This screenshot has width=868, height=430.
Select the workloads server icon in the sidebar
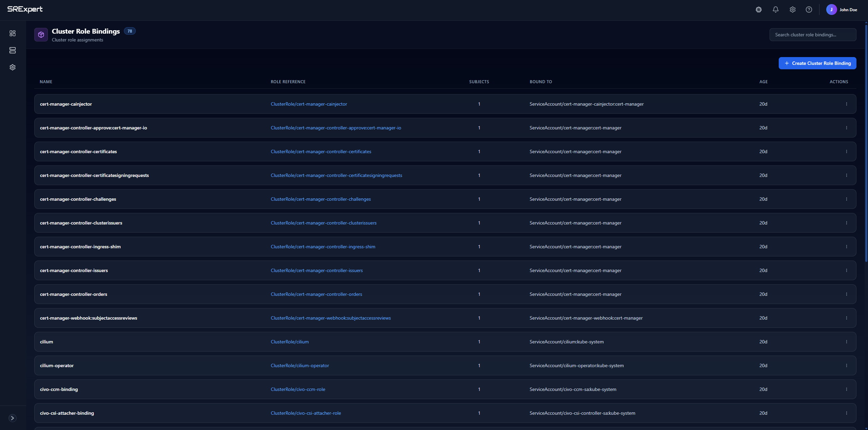[x=13, y=50]
